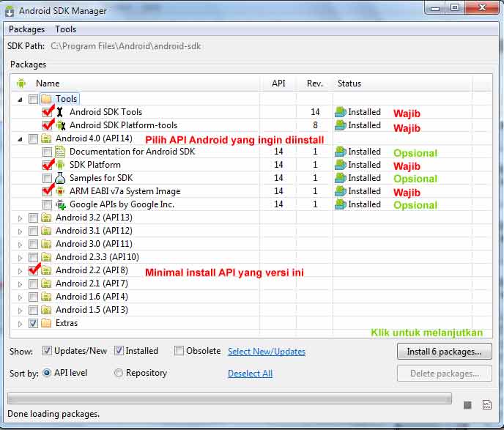Open the Tools menu
Viewport: 504px width, 430px height.
point(66,29)
